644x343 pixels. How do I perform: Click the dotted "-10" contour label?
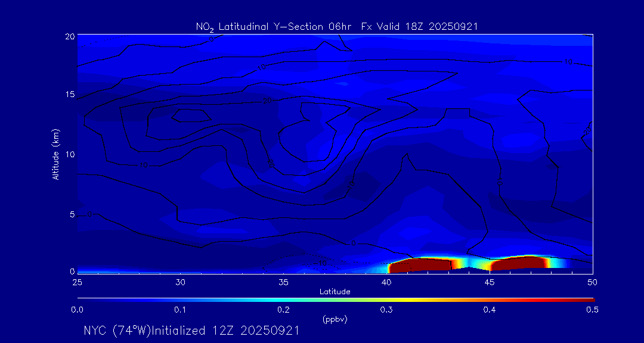[320, 263]
